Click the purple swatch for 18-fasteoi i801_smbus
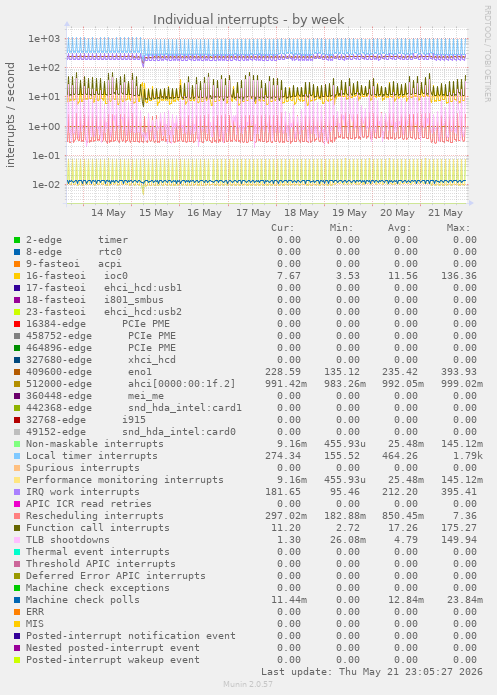497x695 pixels. tap(17, 300)
